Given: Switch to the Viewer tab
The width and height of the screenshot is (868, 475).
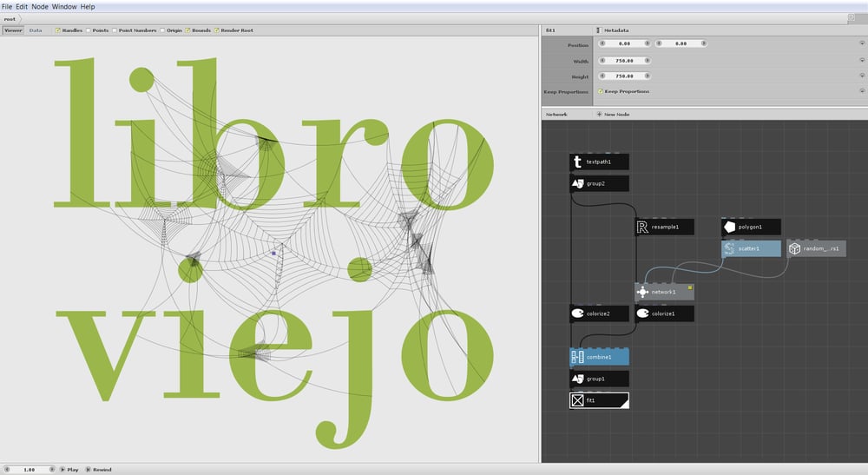Looking at the screenshot, I should coord(13,30).
